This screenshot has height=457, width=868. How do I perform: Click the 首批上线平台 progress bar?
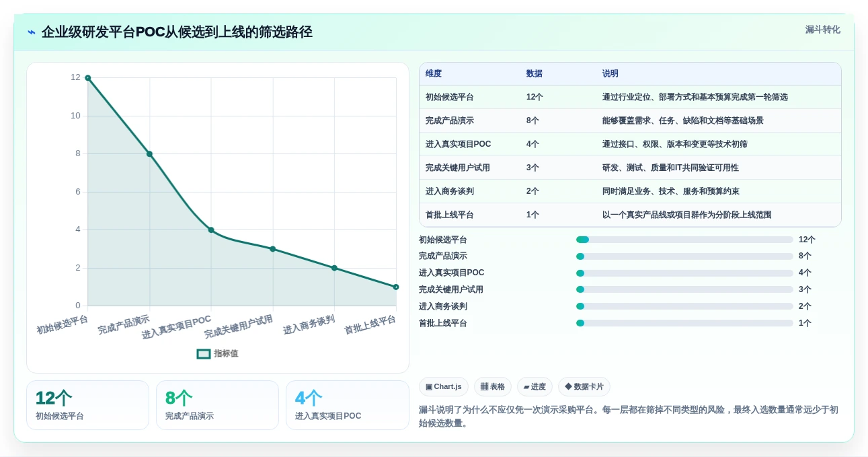684,323
